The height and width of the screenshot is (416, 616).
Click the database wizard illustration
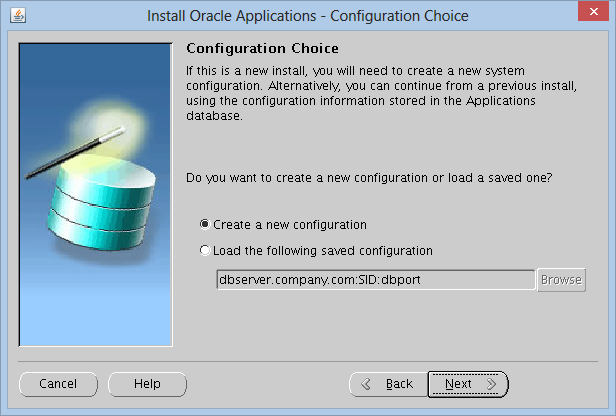tap(95, 195)
